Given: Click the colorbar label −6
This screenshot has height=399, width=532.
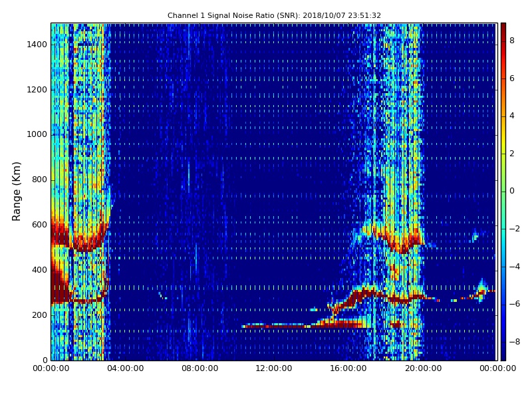Looking at the screenshot, I should click(515, 304).
